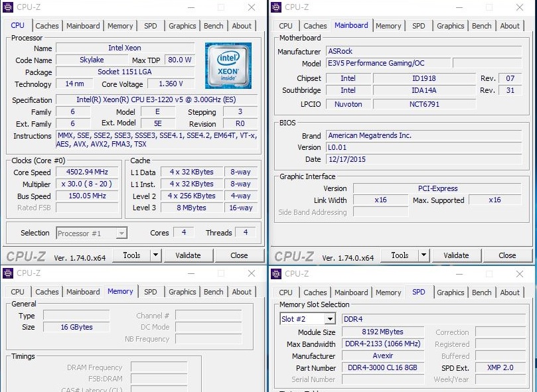Click the Bus Speed value 150.05 MHz

tap(87, 196)
